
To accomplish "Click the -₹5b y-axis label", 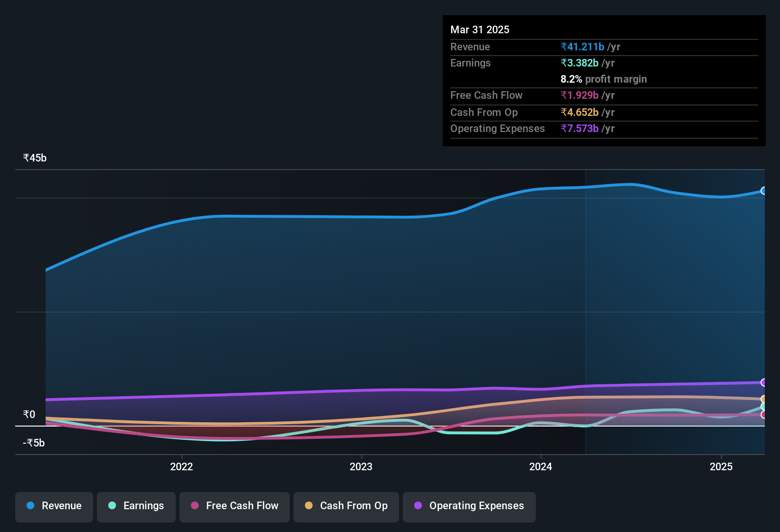I will (34, 443).
